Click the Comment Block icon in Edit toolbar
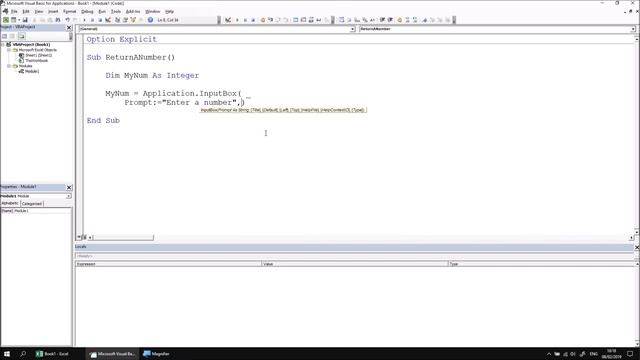This screenshot has width=640, height=360. pyautogui.click(x=407, y=20)
